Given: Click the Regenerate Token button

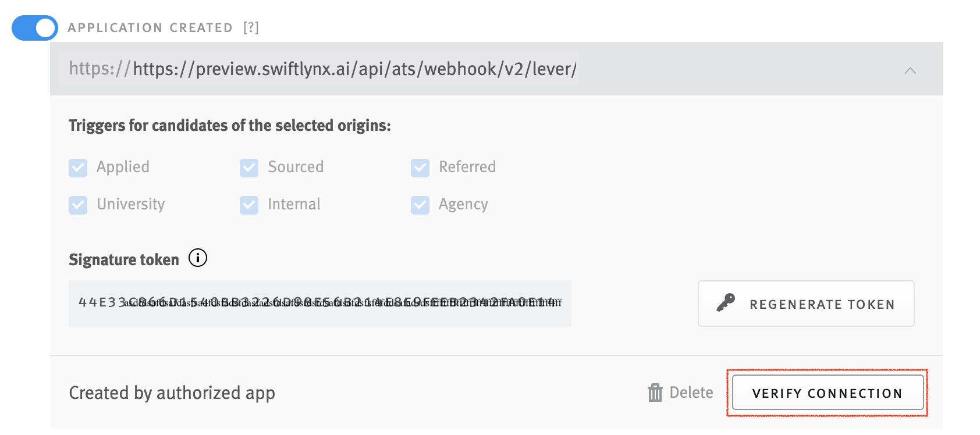Looking at the screenshot, I should pyautogui.click(x=805, y=303).
